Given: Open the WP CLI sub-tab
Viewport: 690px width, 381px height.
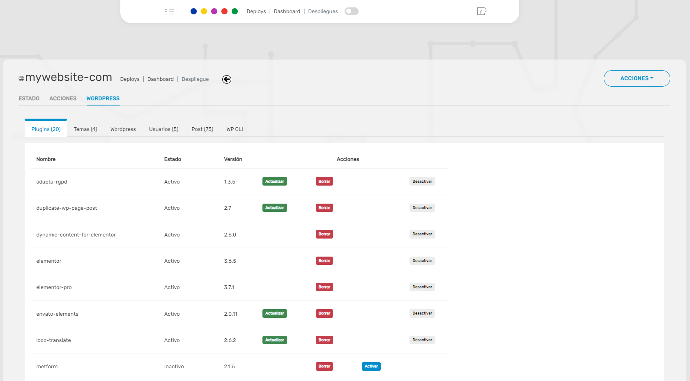Looking at the screenshot, I should point(235,129).
